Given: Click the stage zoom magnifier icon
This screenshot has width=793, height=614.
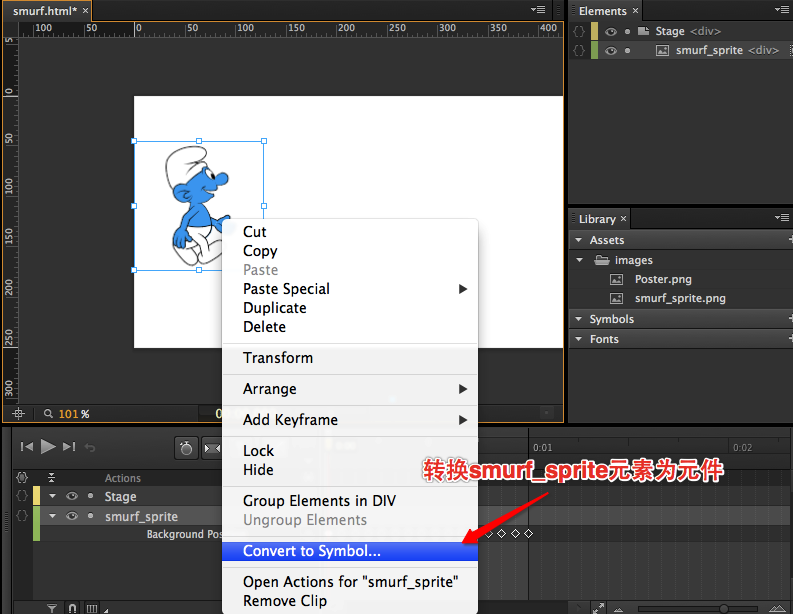Looking at the screenshot, I should (48, 414).
